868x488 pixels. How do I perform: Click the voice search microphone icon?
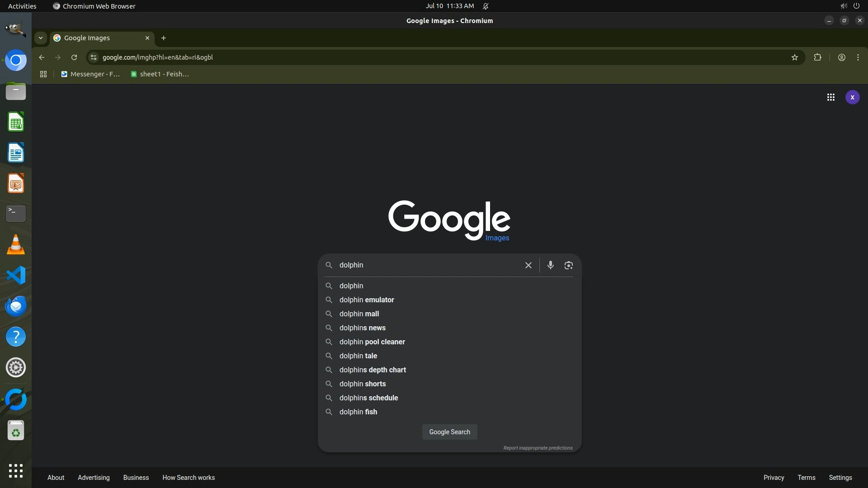click(550, 265)
